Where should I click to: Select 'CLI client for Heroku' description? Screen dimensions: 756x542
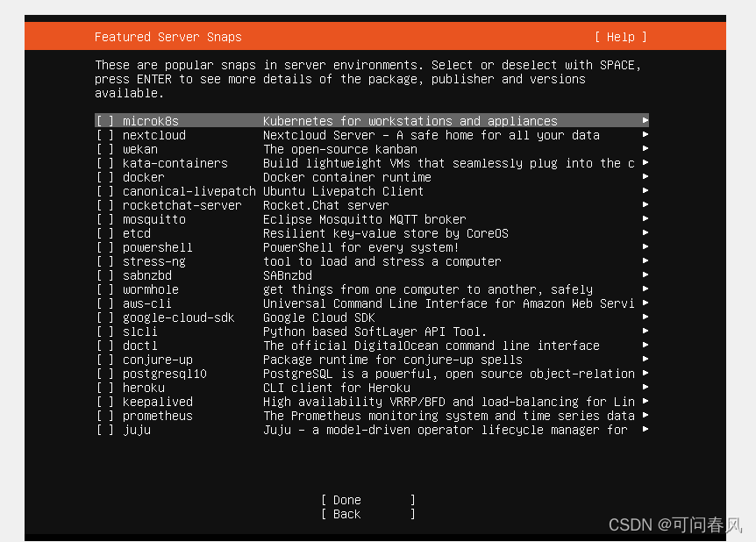click(x=337, y=388)
